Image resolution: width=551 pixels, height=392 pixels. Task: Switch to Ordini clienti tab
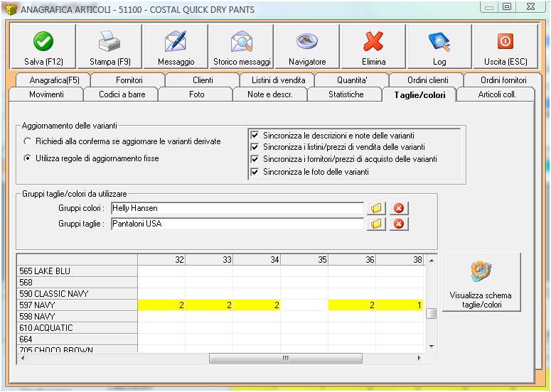pos(428,80)
